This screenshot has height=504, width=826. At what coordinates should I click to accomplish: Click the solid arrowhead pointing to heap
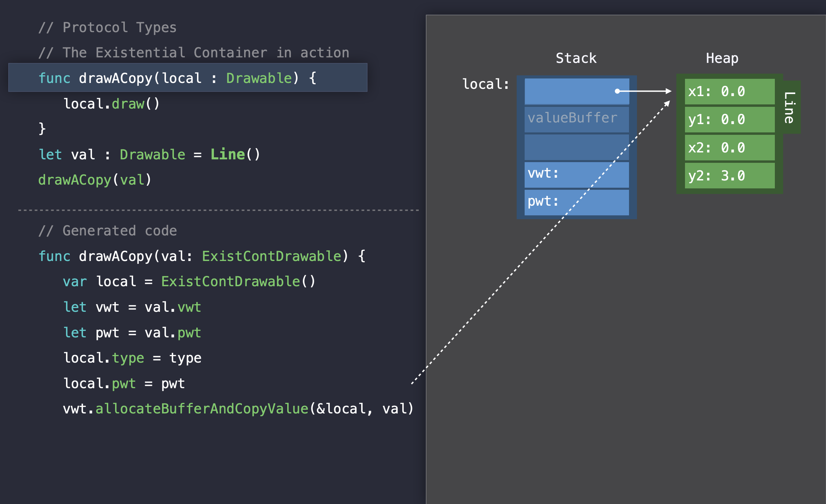(668, 91)
